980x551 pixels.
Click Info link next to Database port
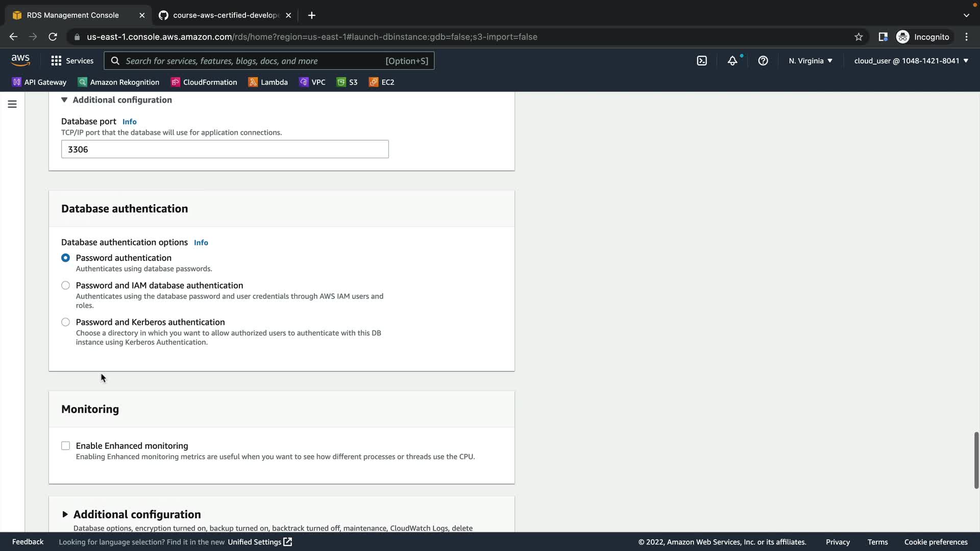pyautogui.click(x=129, y=121)
